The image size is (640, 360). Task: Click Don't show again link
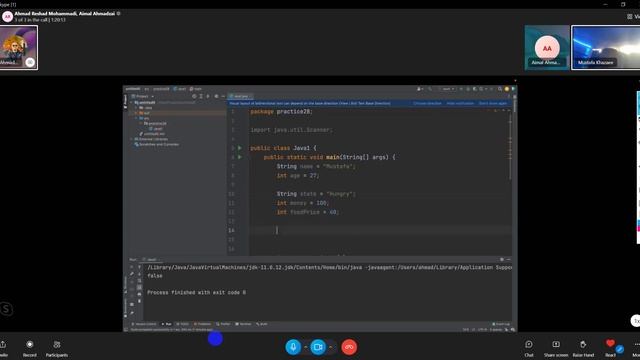pos(493,103)
